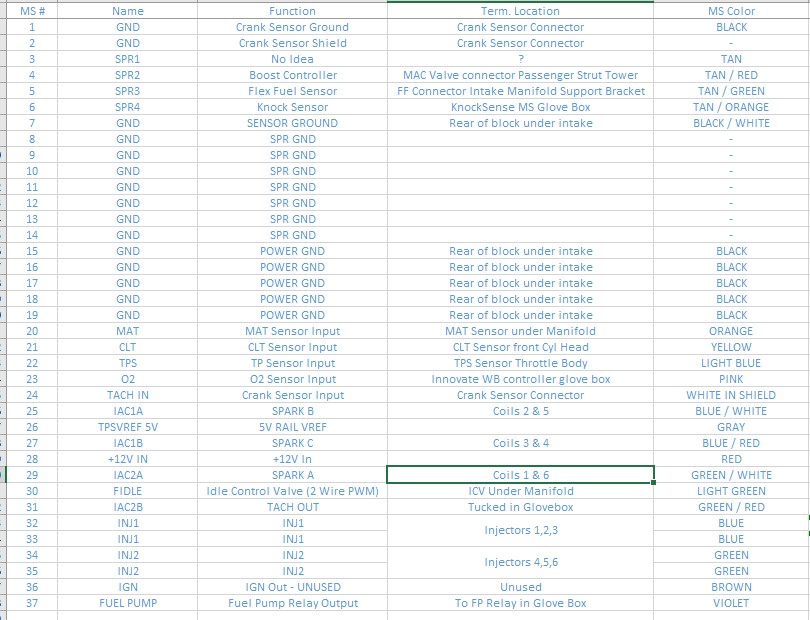Select the 'VIOLET' color cell
This screenshot has width=810, height=620.
(731, 603)
